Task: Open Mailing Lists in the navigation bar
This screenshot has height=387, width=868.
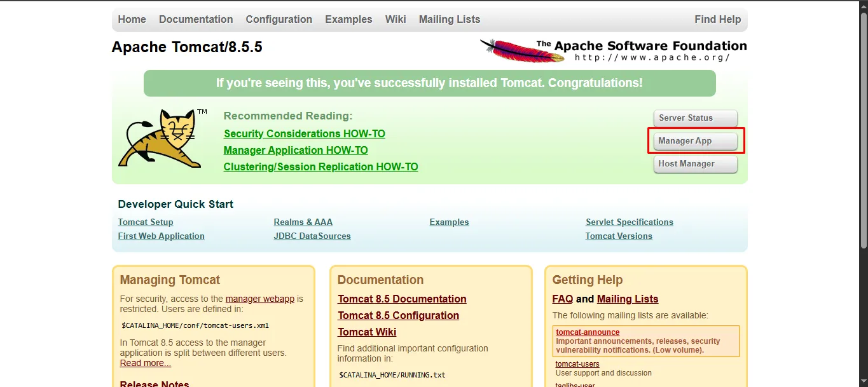Action: 450,19
